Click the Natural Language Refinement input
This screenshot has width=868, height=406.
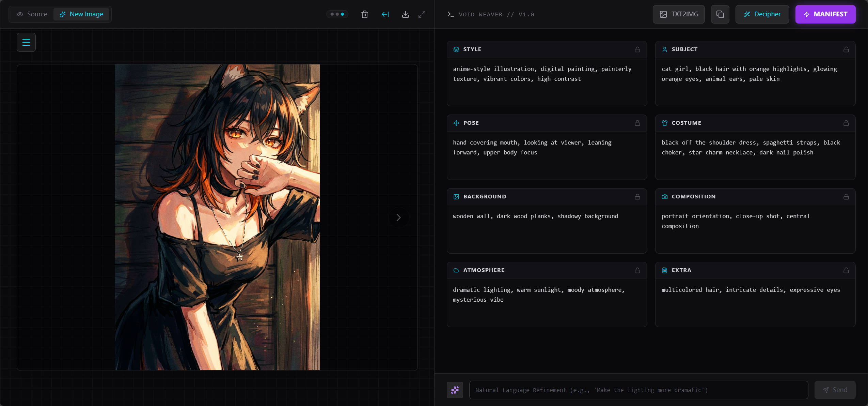tap(638, 390)
